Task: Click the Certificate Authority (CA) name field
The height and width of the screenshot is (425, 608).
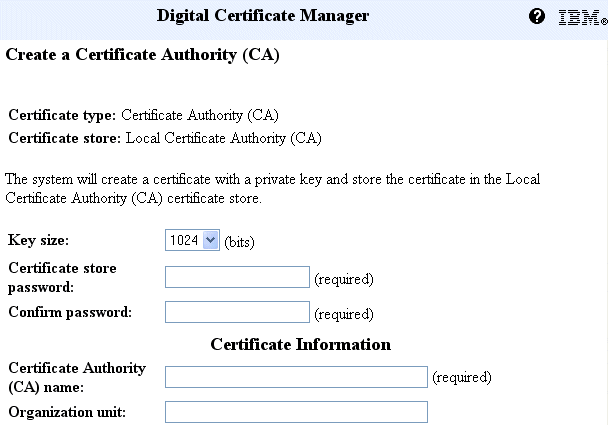Action: (x=296, y=377)
